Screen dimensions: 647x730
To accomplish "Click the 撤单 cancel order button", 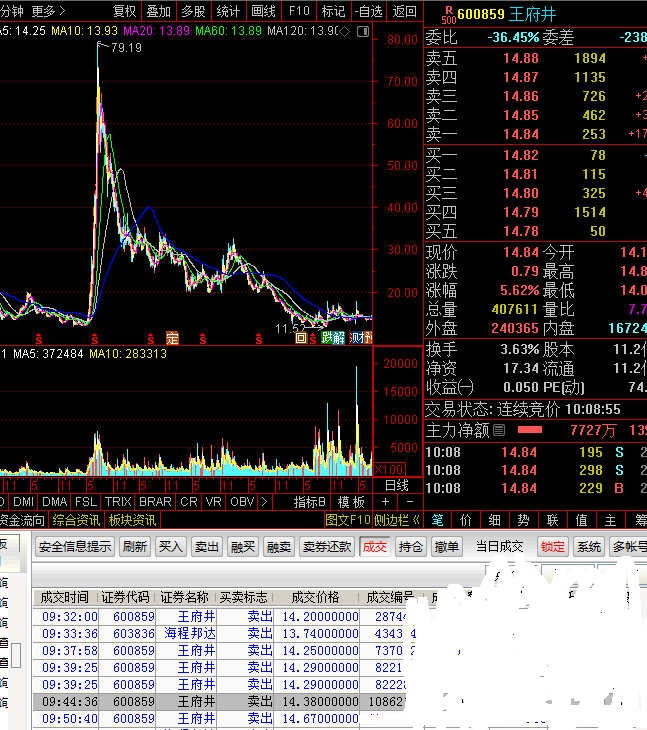I will coord(446,547).
